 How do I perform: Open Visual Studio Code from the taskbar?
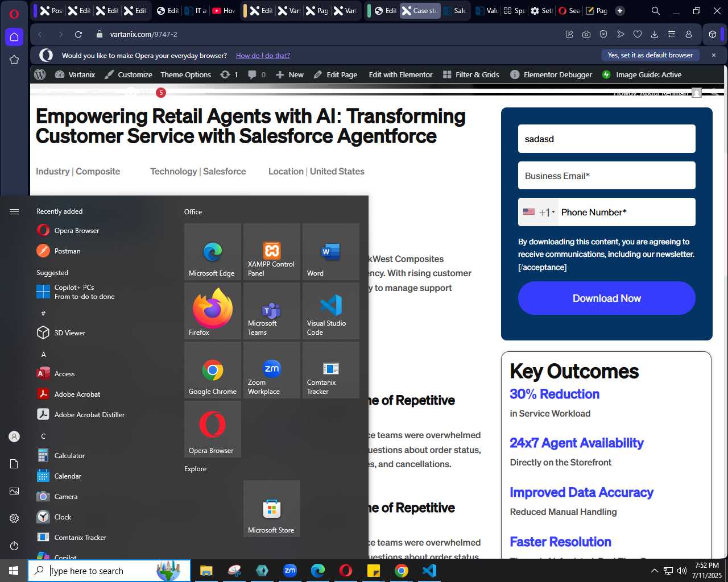[x=429, y=571]
